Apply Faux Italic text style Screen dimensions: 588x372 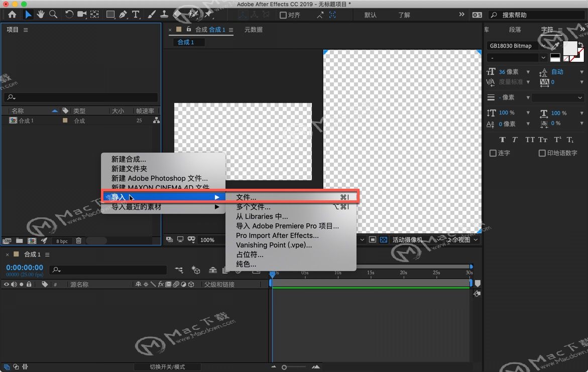[515, 140]
